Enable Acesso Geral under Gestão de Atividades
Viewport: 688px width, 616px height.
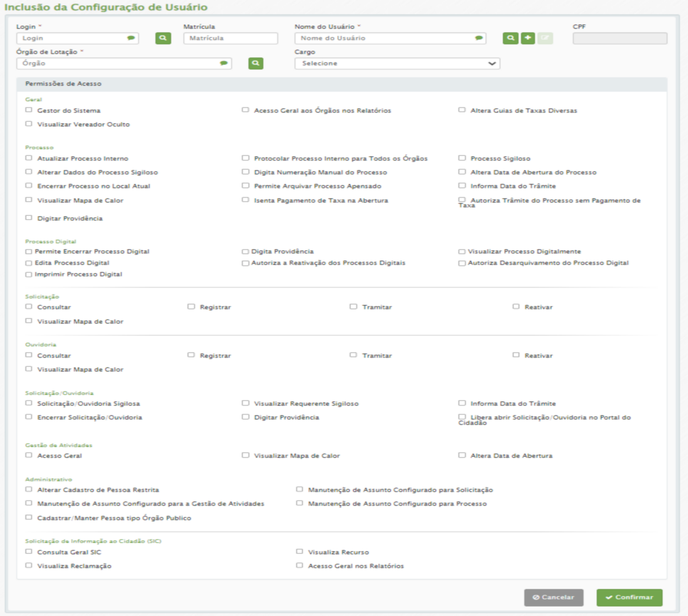tap(29, 455)
